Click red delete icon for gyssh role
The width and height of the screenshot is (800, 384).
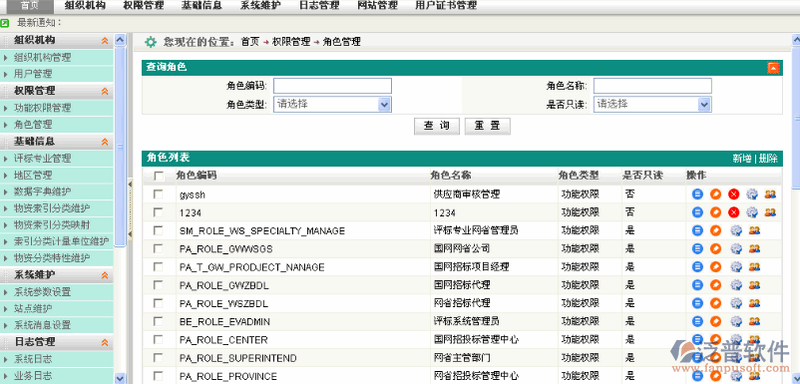[734, 194]
